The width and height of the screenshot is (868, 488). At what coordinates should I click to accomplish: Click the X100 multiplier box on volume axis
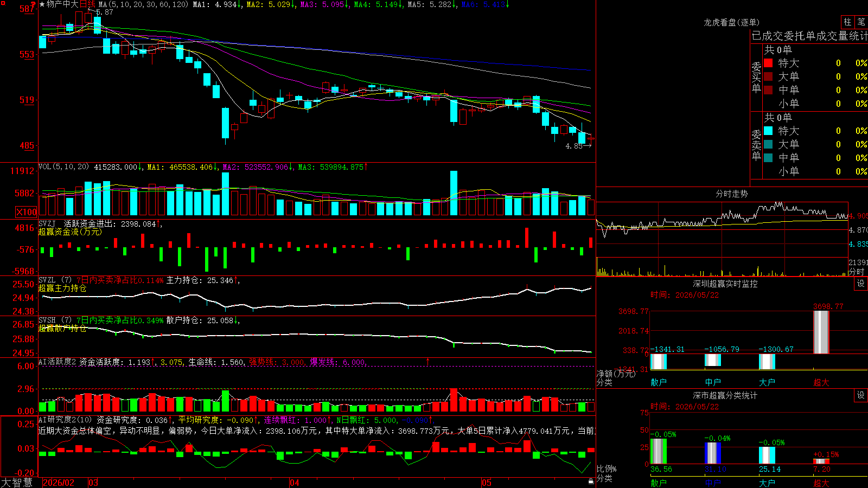tap(27, 212)
